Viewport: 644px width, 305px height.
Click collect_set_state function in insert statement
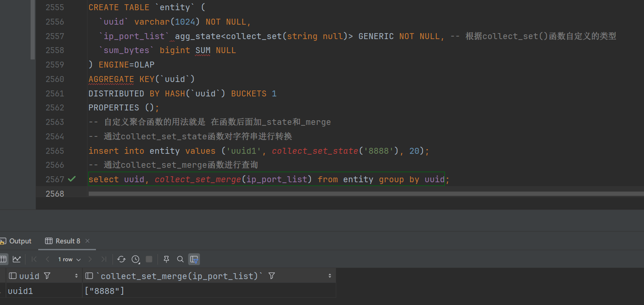click(315, 151)
